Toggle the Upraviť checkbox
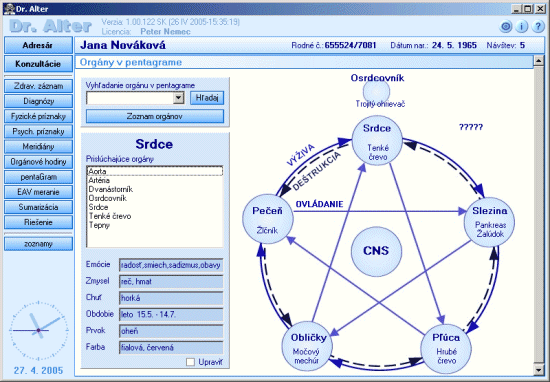Viewport: 550px width, 382px height. tap(190, 362)
